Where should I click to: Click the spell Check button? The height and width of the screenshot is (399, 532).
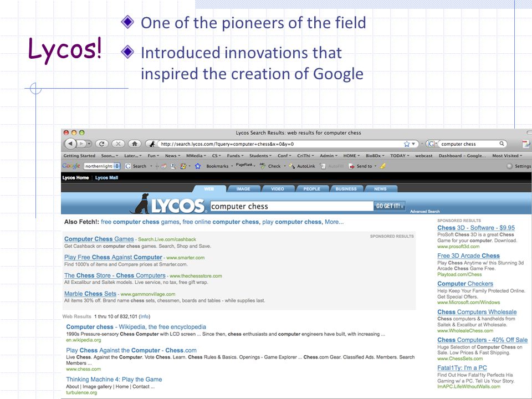click(270, 166)
